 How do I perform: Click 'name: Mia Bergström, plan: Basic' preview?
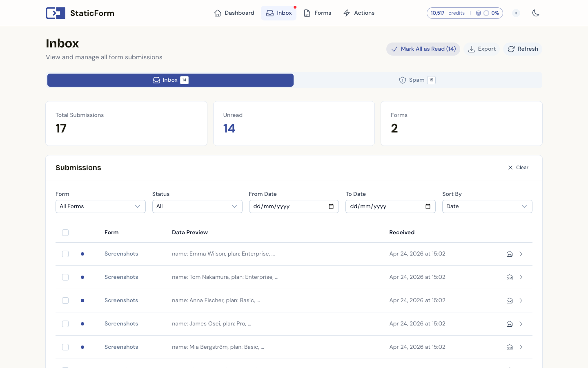218,347
